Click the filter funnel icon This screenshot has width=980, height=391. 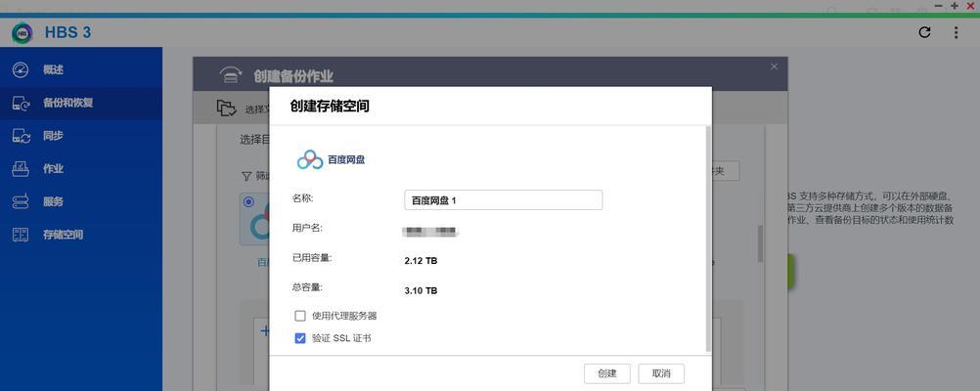[x=246, y=176]
